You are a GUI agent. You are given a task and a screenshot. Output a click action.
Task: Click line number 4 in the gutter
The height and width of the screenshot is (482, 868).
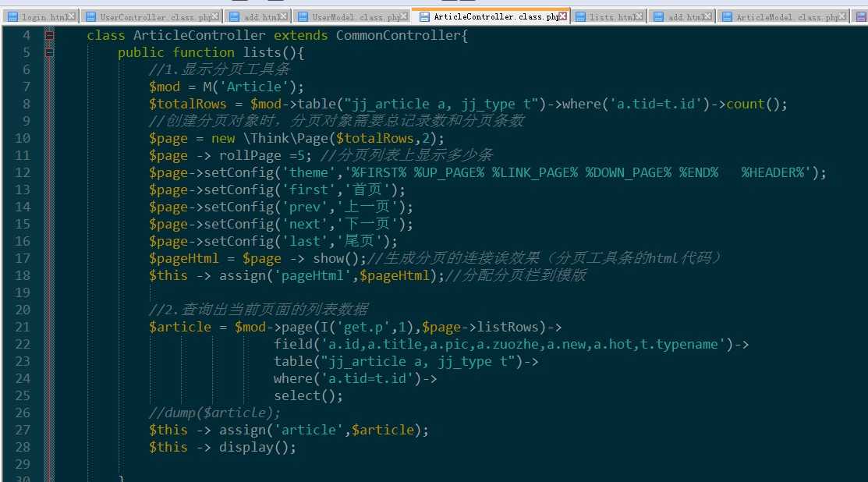tap(26, 35)
